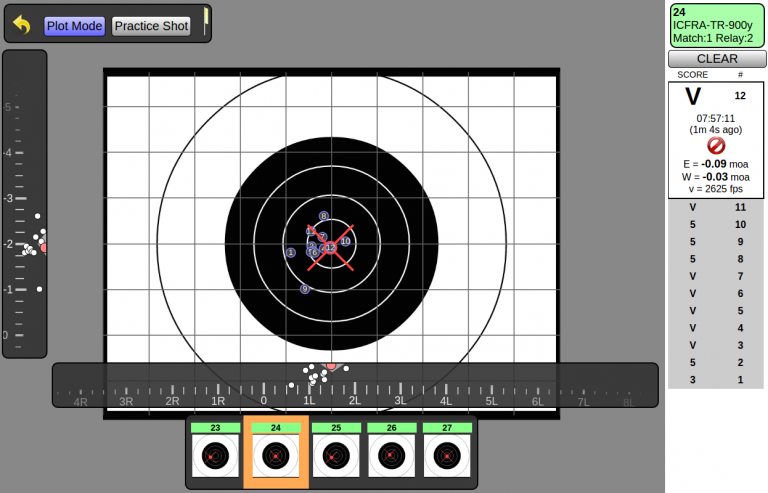Select shot 1 row scoring 3
This screenshot has width=768, height=493.
[x=716, y=379]
